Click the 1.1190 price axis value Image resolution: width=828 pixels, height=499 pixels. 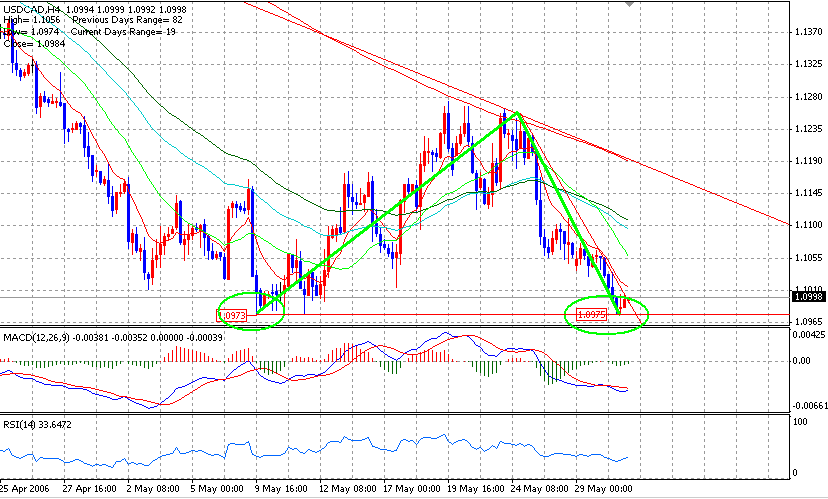[808, 161]
